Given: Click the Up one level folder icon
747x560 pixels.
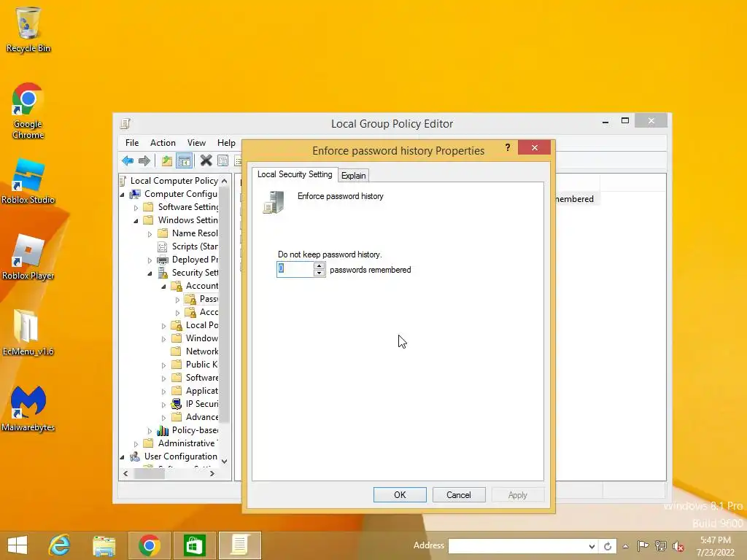Looking at the screenshot, I should coord(166,161).
